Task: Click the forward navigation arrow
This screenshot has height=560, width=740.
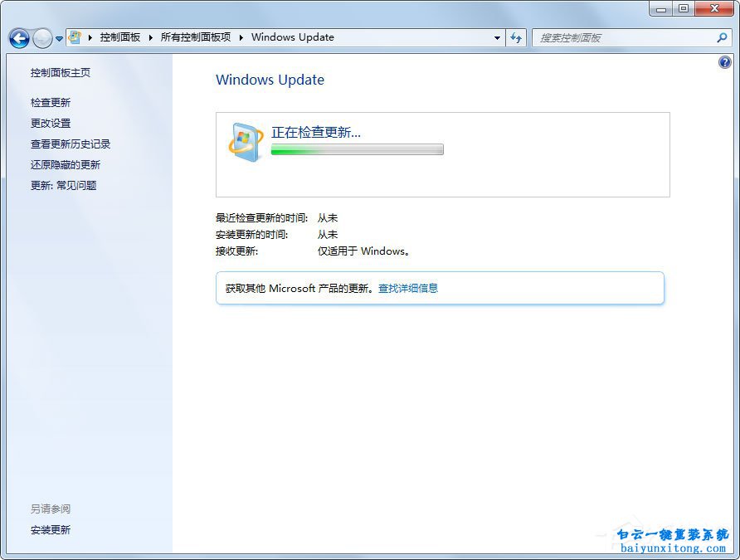Action: coord(40,38)
